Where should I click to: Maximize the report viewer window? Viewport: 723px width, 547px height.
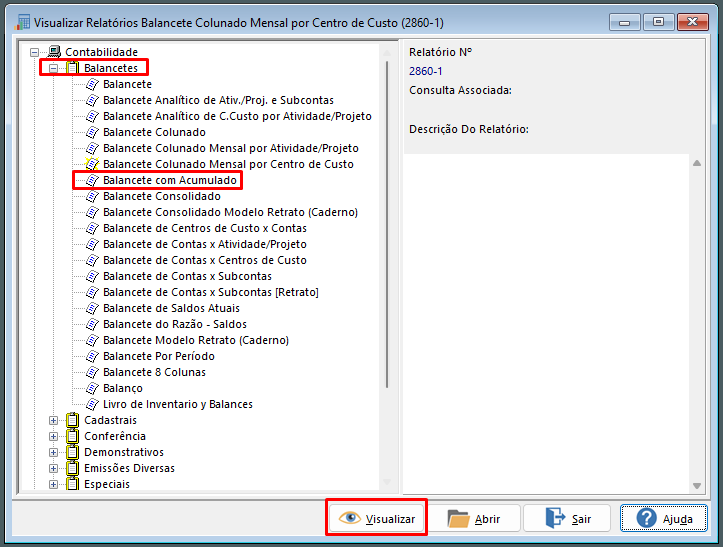(x=658, y=22)
